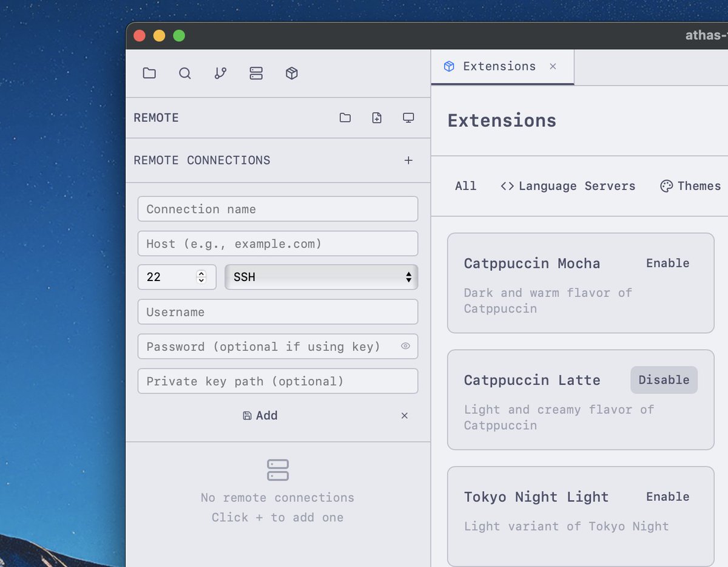This screenshot has width=728, height=567.
Task: Cancel the connection form with the X
Action: point(405,416)
